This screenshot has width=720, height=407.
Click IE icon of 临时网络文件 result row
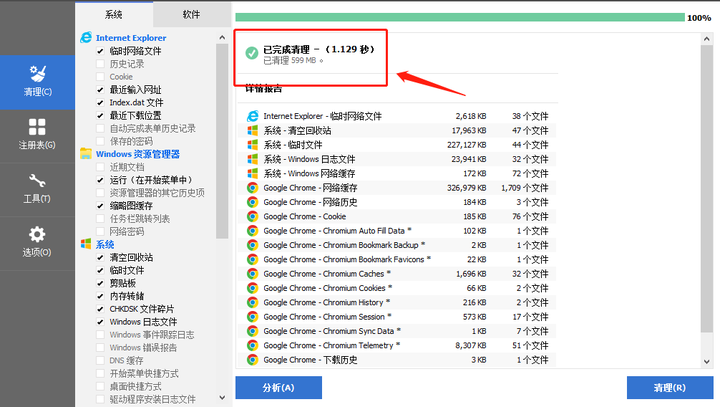click(x=253, y=116)
